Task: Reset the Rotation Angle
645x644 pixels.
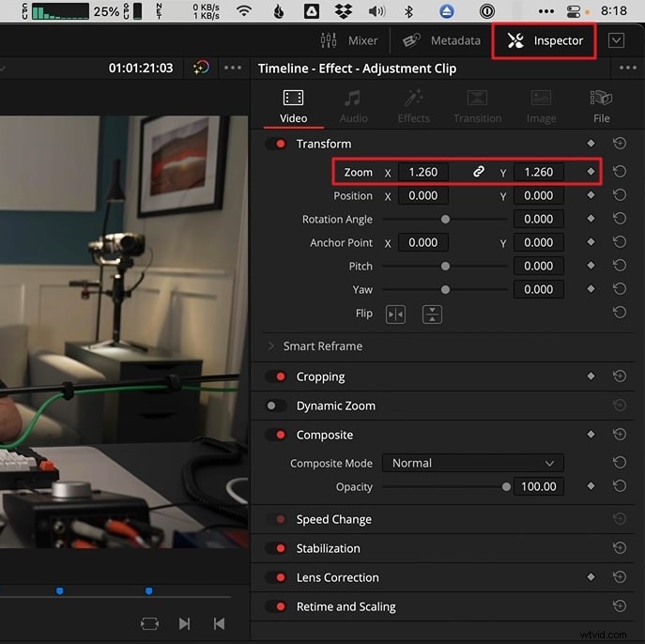Action: coord(620,219)
